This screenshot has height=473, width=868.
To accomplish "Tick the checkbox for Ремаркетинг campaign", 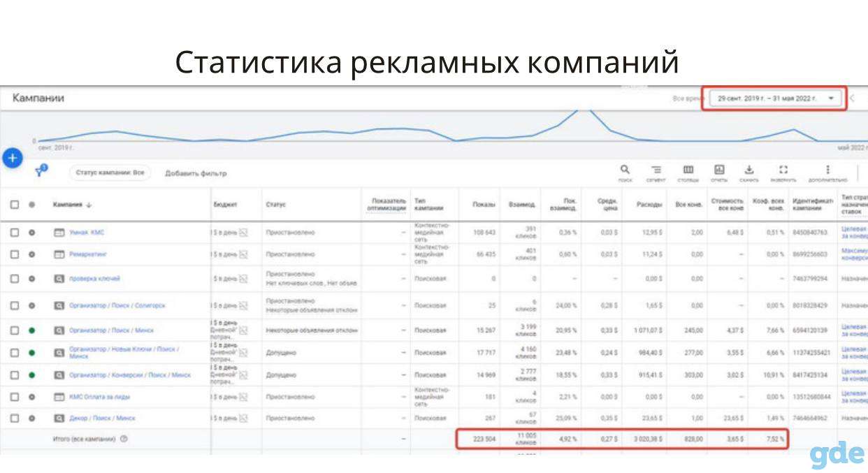I will coord(15,254).
